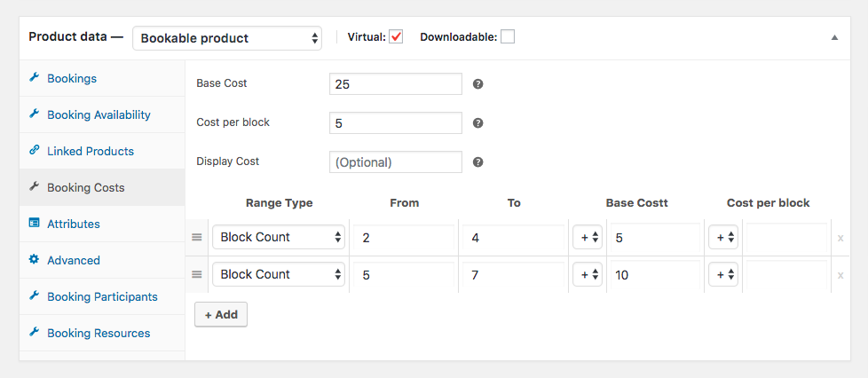
Task: Click the wrench icon beside Booking Participants
Action: [x=34, y=296]
